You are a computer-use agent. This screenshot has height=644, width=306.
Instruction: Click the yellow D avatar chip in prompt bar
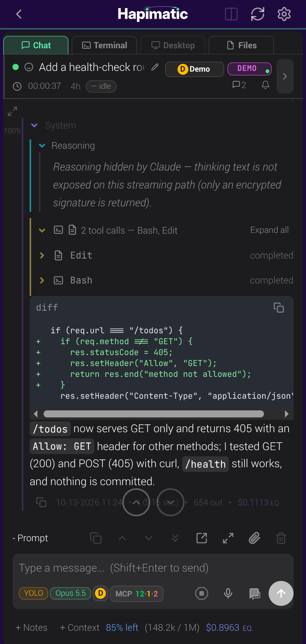100,593
